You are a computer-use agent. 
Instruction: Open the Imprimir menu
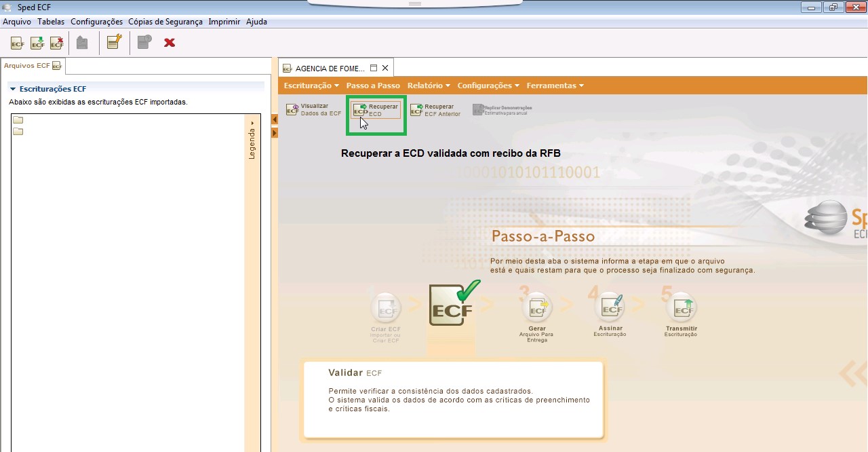click(224, 22)
